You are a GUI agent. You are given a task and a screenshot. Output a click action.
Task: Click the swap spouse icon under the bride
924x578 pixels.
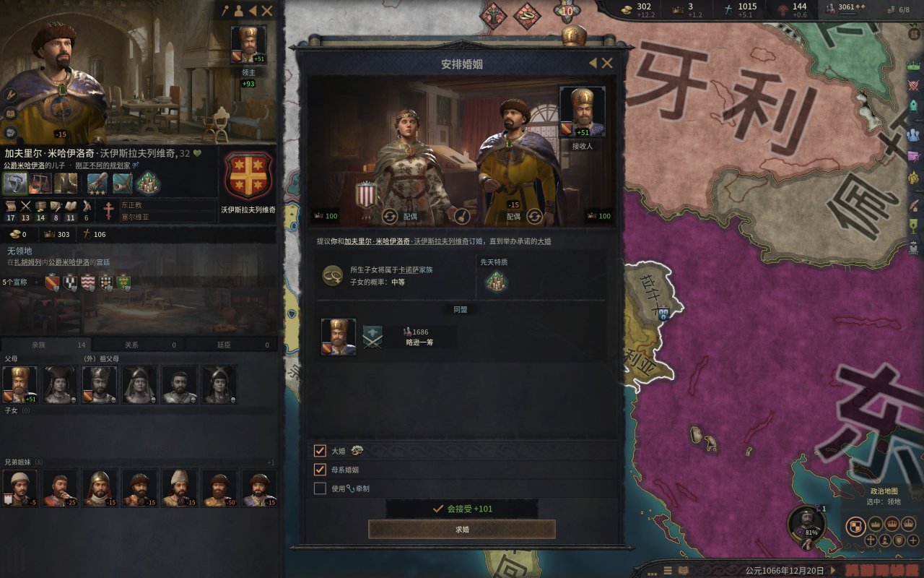click(390, 216)
